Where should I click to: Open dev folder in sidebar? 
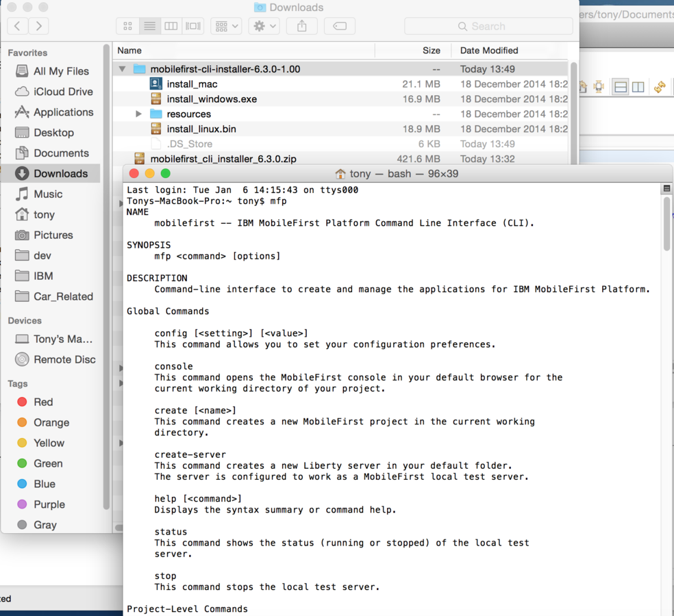33,255
